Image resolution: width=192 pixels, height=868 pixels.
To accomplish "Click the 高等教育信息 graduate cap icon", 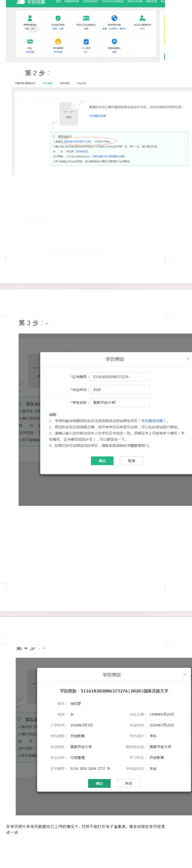I will [x=30, y=18].
